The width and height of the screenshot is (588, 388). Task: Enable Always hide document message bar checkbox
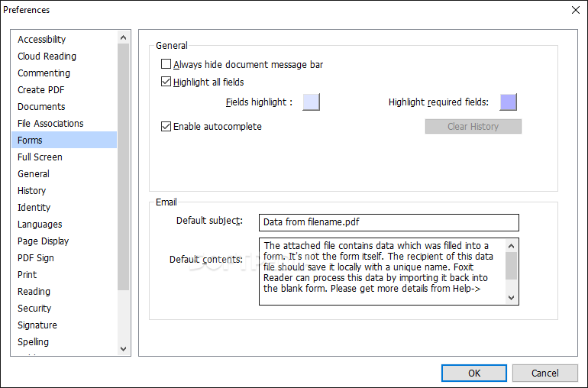click(x=166, y=64)
